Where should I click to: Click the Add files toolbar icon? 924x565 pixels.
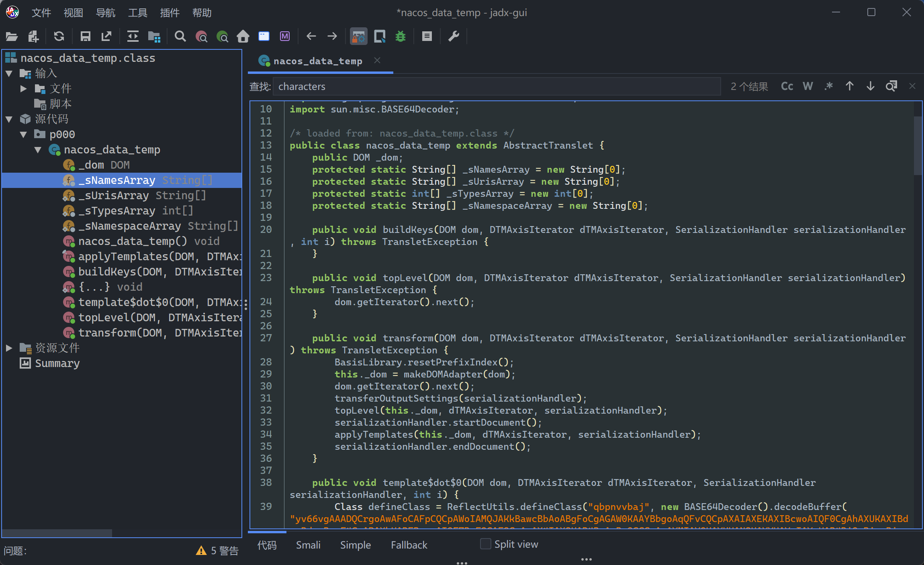tap(33, 37)
